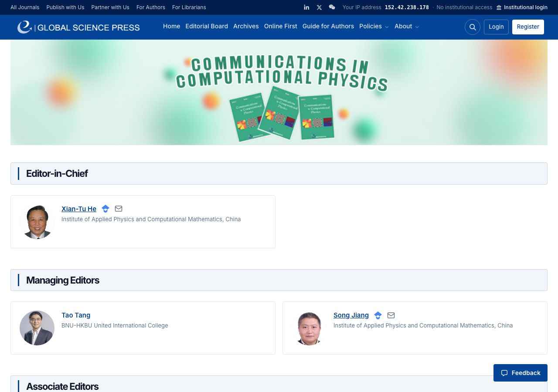The image size is (558, 392).
Task: Click the institution building icon
Action: [x=499, y=7]
